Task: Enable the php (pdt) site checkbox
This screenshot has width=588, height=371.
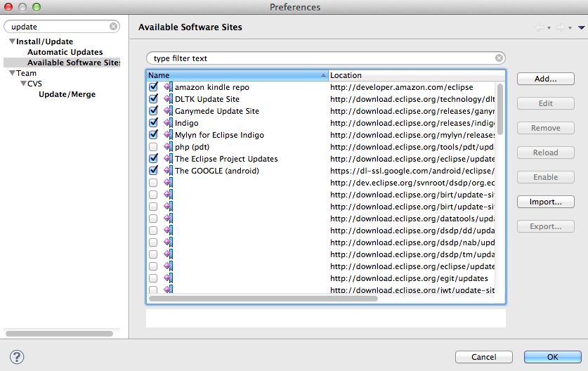Action: 153,147
